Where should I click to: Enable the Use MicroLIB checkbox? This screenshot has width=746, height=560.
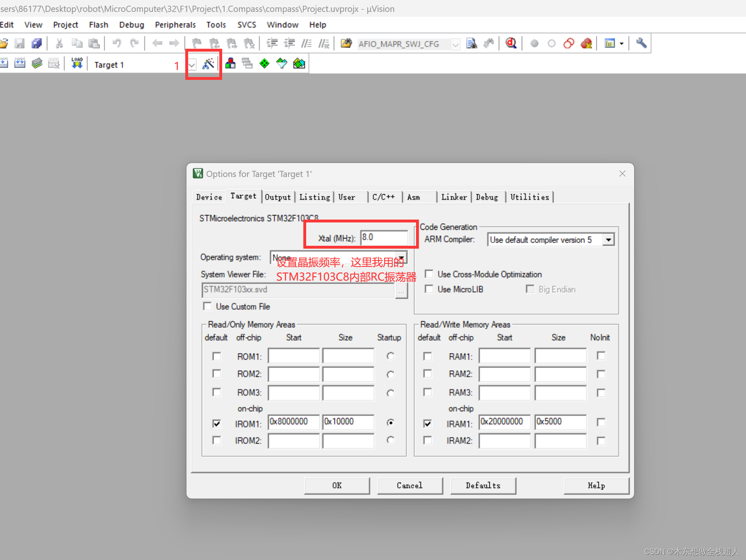429,289
